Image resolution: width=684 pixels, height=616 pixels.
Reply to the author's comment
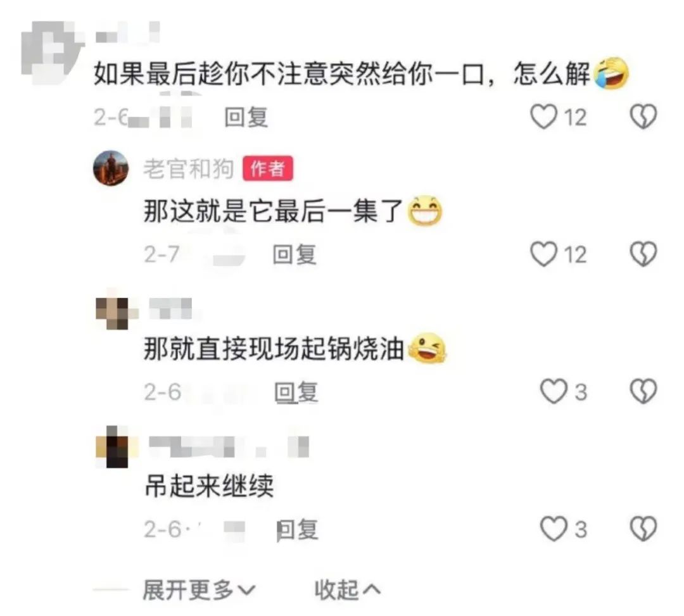pyautogui.click(x=294, y=255)
